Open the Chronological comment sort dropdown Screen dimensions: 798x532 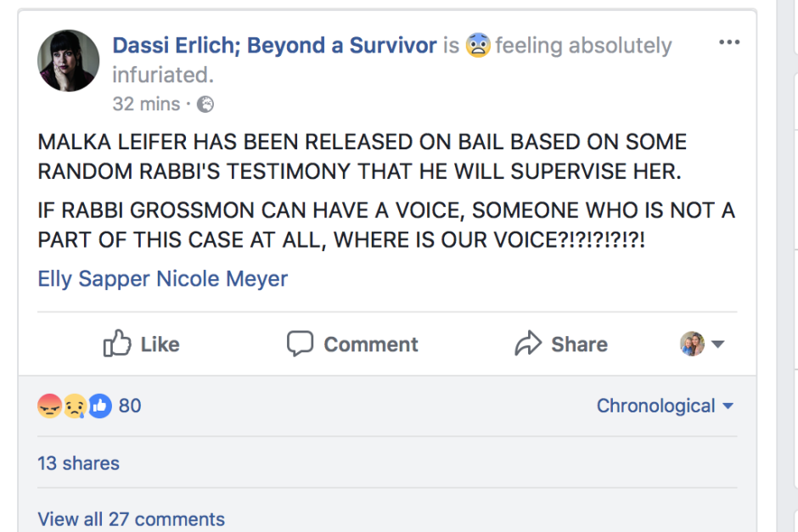[x=665, y=406]
